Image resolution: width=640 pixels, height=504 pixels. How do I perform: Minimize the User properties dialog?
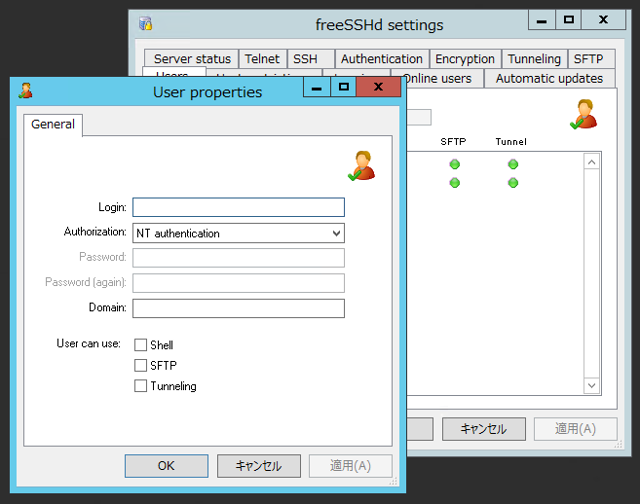click(317, 87)
